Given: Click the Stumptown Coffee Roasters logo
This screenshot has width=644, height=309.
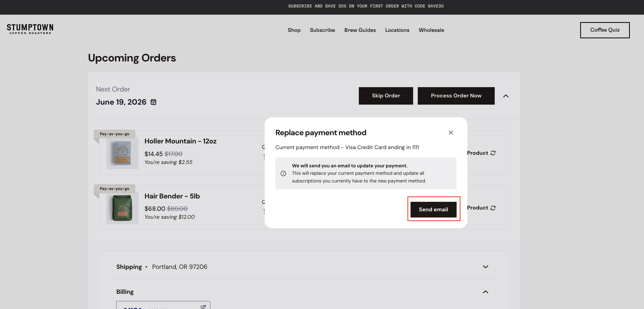Looking at the screenshot, I should tap(30, 29).
